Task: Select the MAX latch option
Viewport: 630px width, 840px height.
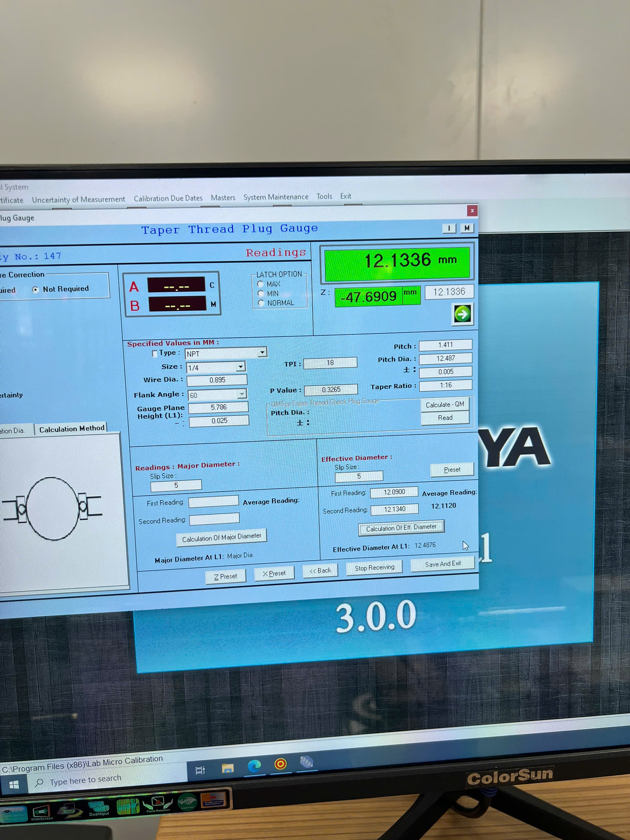Action: tap(261, 284)
